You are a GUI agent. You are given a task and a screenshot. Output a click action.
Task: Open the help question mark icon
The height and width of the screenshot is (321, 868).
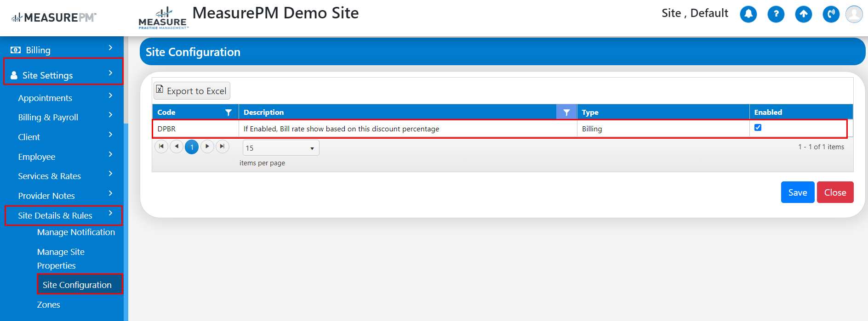tap(776, 14)
